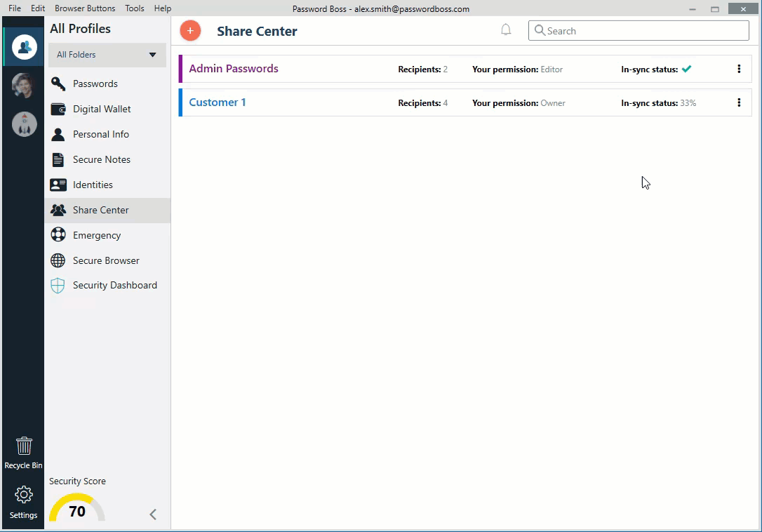
Task: Open Settings gear
Action: pyautogui.click(x=23, y=503)
